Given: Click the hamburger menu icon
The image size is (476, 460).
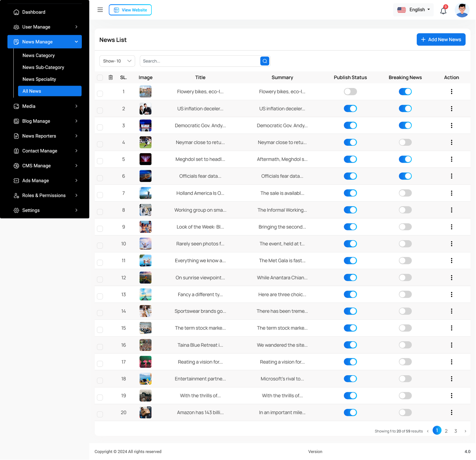Looking at the screenshot, I should coord(100,10).
